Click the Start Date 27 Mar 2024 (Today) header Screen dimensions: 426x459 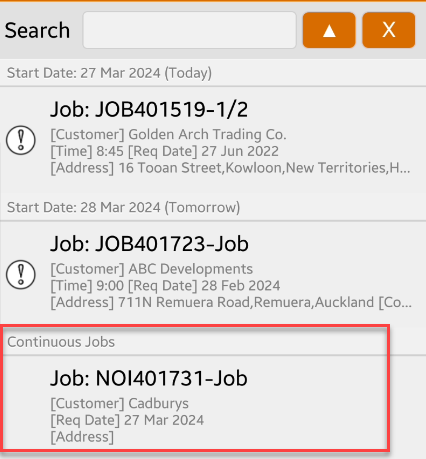[109, 73]
